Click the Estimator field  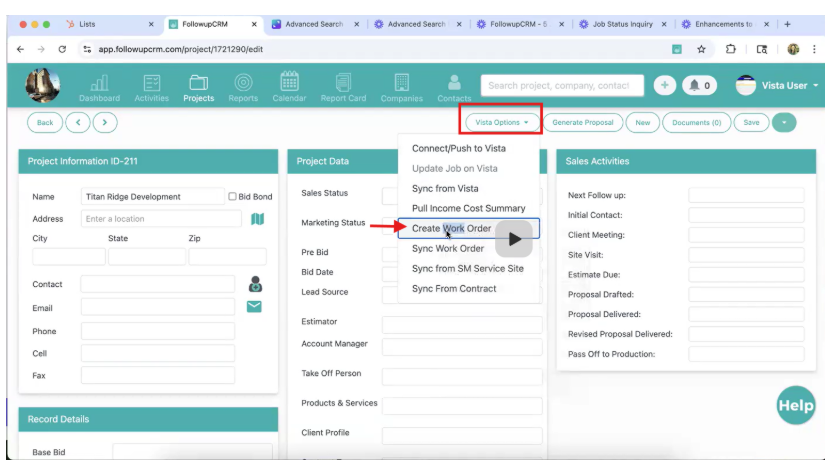click(462, 324)
